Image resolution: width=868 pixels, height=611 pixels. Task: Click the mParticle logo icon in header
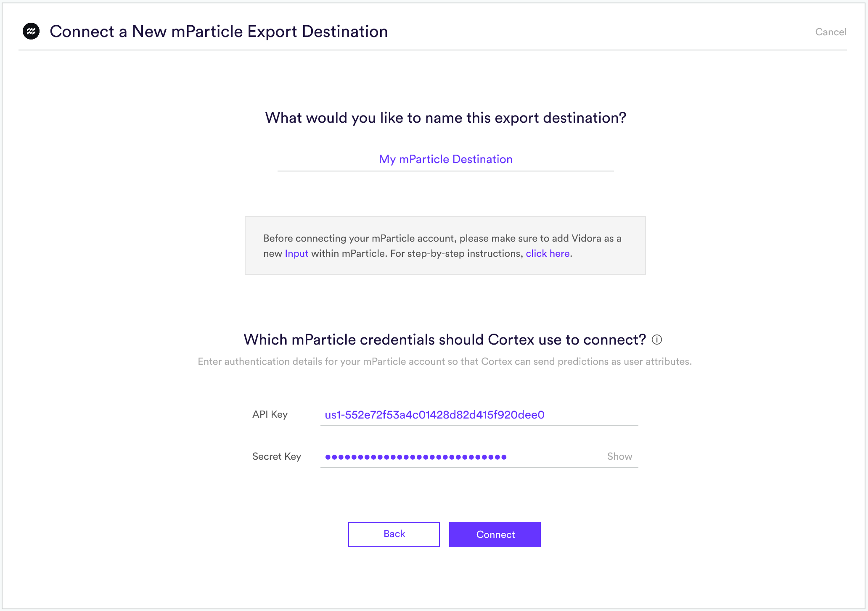coord(31,31)
